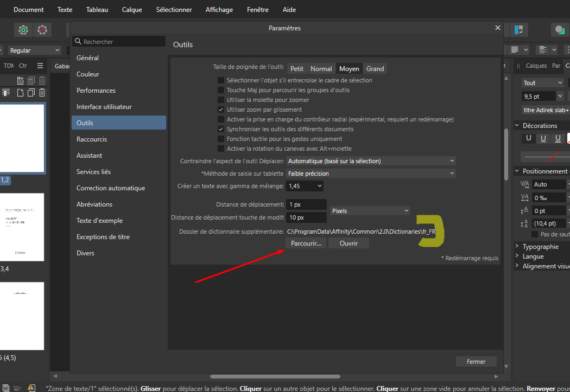Open the Affichage menu

tap(219, 9)
